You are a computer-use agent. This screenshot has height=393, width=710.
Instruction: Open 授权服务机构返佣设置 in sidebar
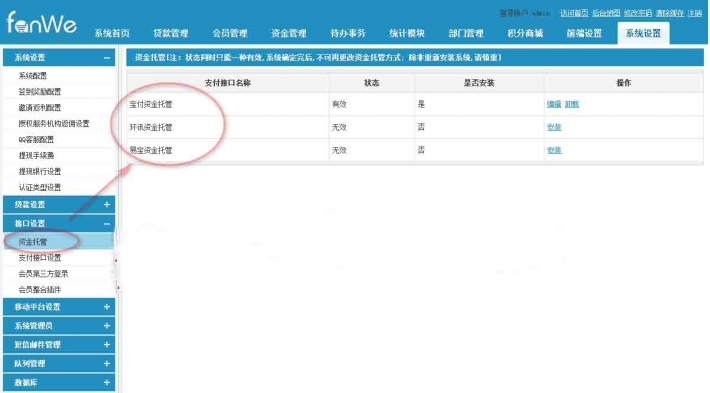[x=53, y=123]
